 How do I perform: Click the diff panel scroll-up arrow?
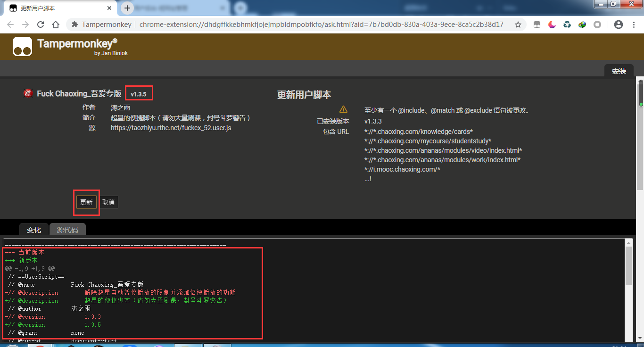tap(628, 242)
